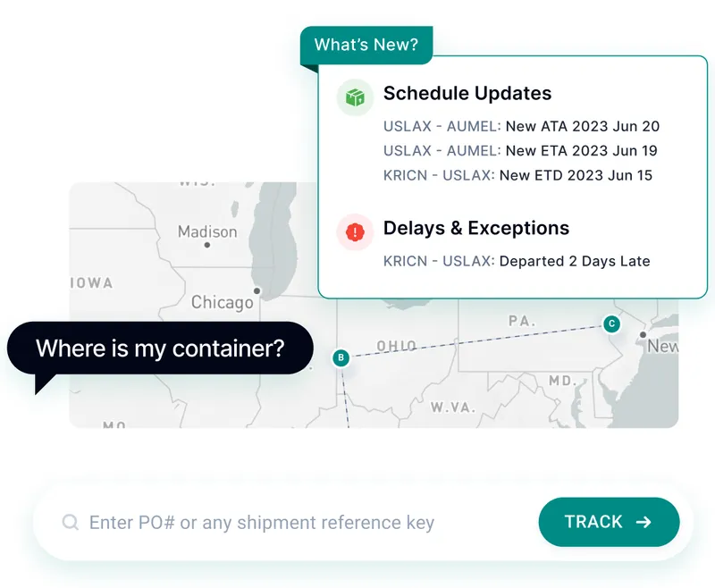Click the Delays & Exceptions heading
Image resolution: width=715 pixels, height=588 pixels.
click(476, 228)
